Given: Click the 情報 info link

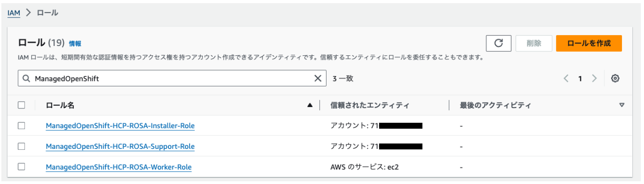Looking at the screenshot, I should click(x=75, y=44).
